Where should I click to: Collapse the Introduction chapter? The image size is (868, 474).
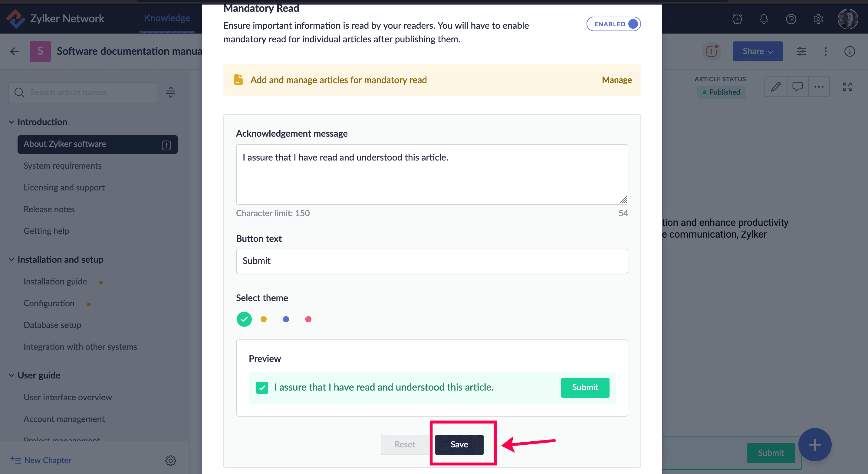coord(12,122)
